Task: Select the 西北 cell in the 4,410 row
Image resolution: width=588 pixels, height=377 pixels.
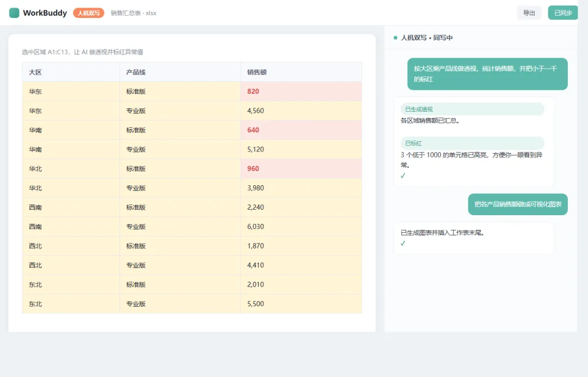Action: coord(71,265)
